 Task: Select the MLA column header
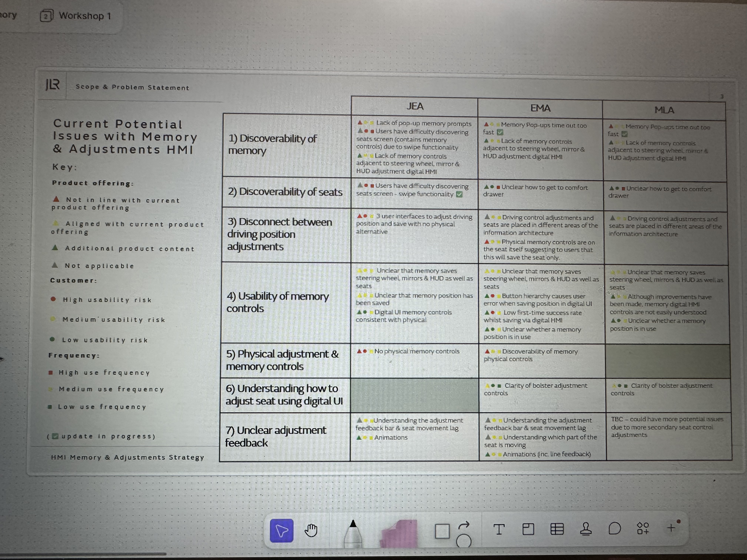point(664,110)
